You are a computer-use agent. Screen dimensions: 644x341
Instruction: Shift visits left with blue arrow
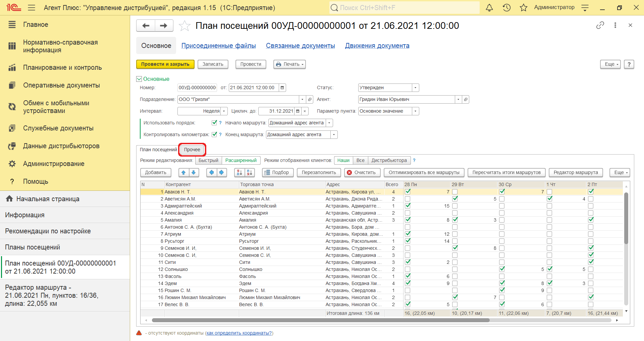(211, 172)
